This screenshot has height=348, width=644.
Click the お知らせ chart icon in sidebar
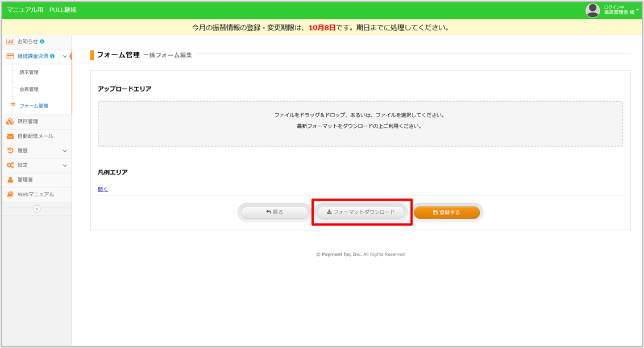[x=10, y=42]
